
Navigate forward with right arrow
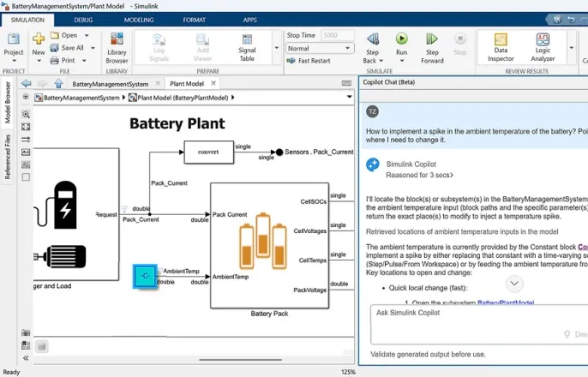click(x=42, y=83)
